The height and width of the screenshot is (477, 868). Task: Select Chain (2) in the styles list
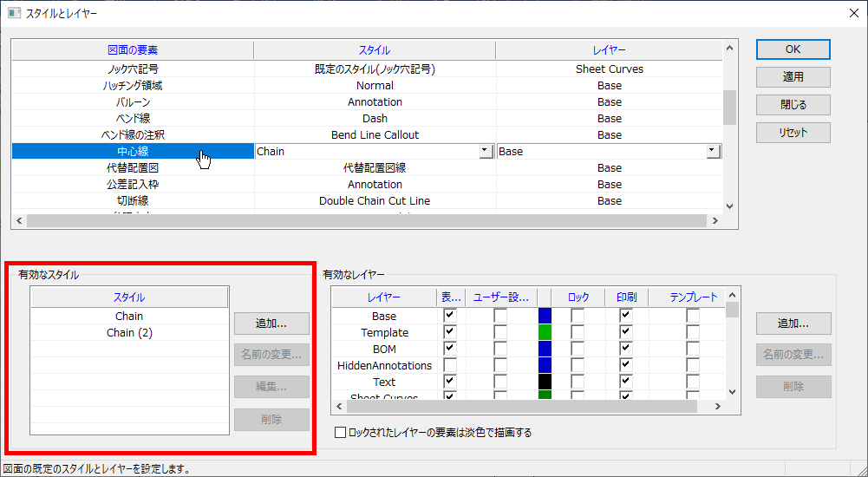(x=129, y=333)
